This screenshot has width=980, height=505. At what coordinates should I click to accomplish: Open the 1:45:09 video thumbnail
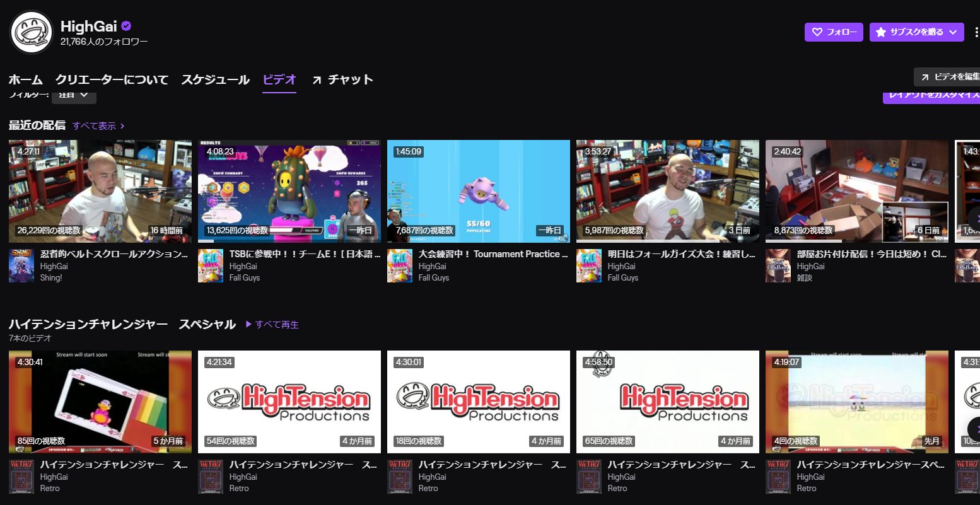(479, 191)
